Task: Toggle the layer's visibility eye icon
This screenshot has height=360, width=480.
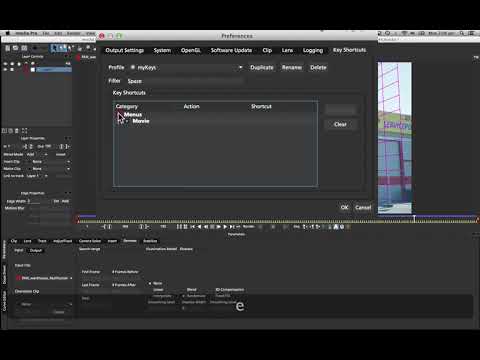Action: [x=5, y=70]
